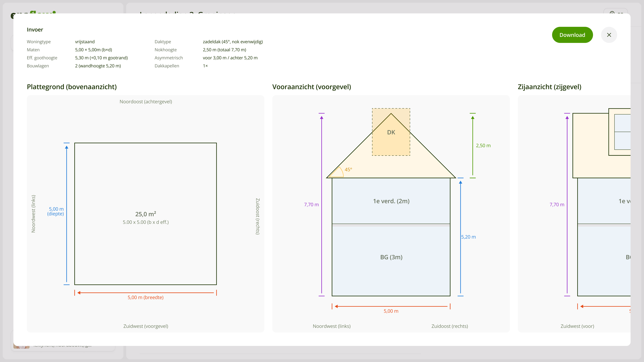Click "Zuidoost (rechts)" below the Vooraanzicht drawing
Image resolution: width=644 pixels, height=362 pixels.
click(x=449, y=326)
